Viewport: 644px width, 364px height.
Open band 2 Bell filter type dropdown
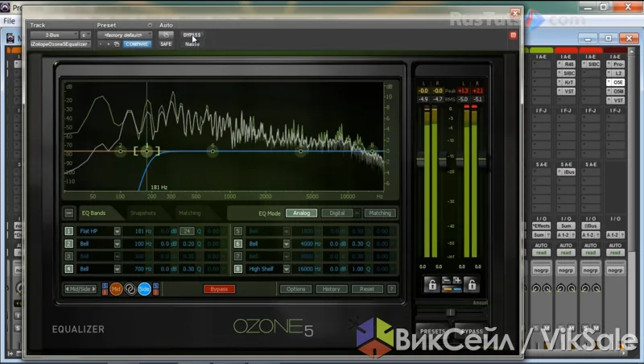pos(117,244)
